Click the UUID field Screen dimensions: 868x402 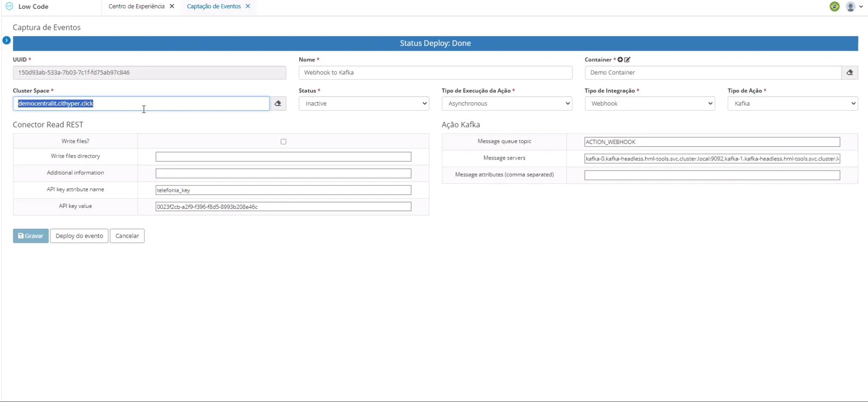[x=149, y=72]
